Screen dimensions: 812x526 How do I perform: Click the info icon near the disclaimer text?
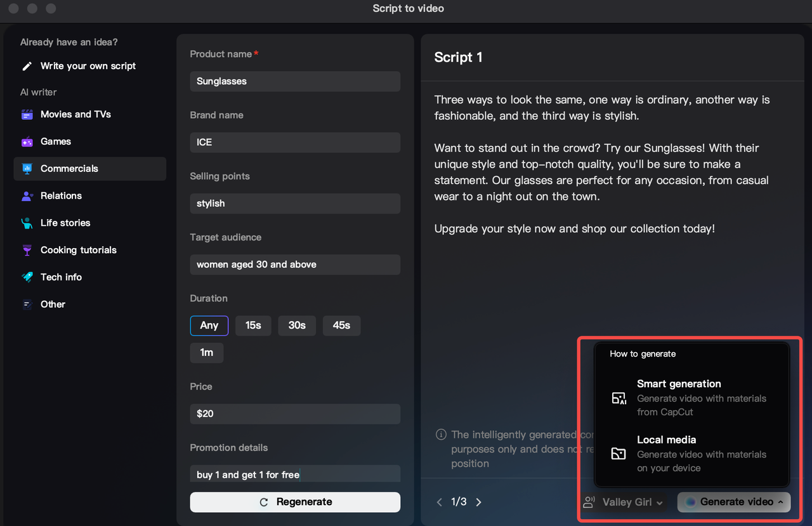coord(441,434)
